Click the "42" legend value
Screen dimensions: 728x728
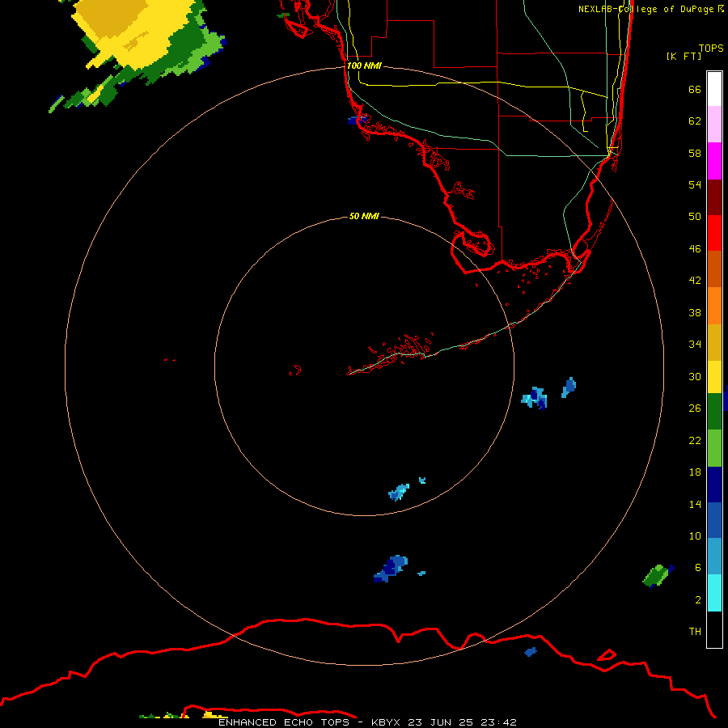click(x=695, y=281)
